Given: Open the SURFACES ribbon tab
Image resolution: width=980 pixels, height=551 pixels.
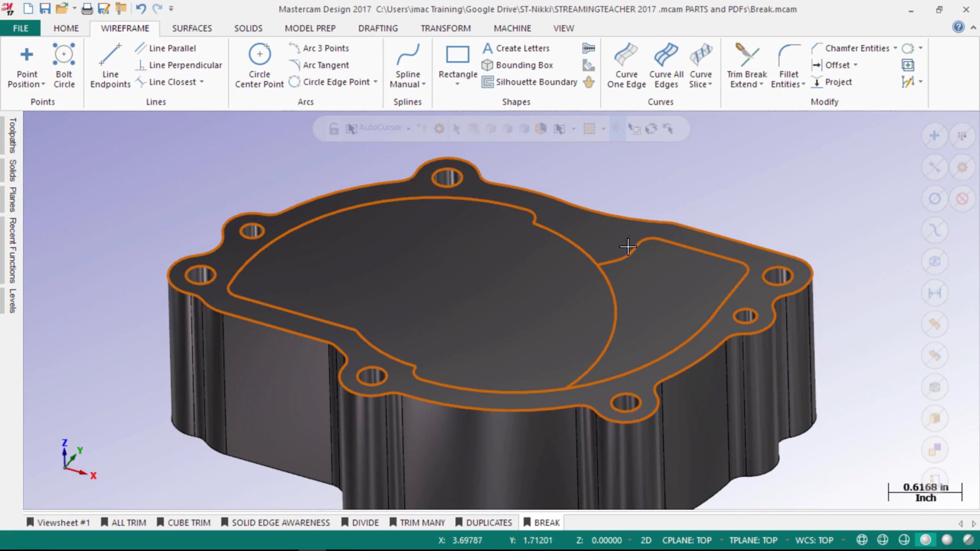Looking at the screenshot, I should tap(192, 28).
